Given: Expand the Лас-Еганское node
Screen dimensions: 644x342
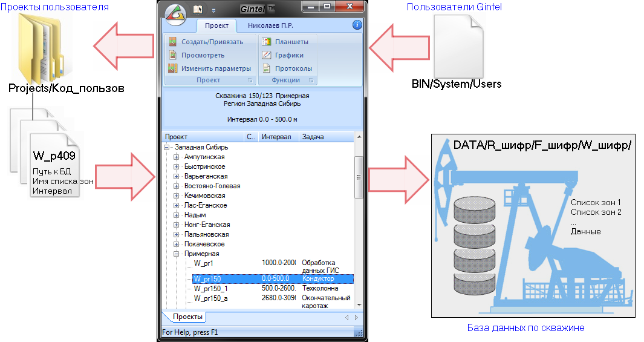Looking at the screenshot, I should 176,205.
